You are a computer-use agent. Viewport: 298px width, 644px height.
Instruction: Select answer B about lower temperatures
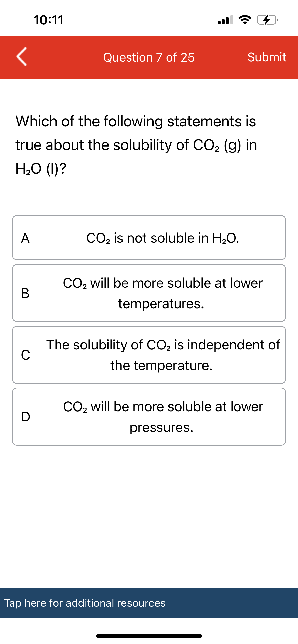click(x=149, y=293)
